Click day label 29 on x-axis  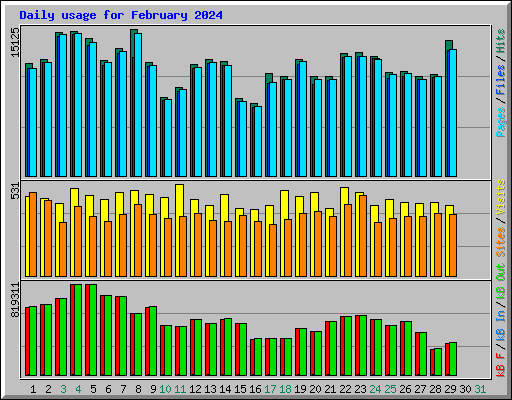[450, 389]
